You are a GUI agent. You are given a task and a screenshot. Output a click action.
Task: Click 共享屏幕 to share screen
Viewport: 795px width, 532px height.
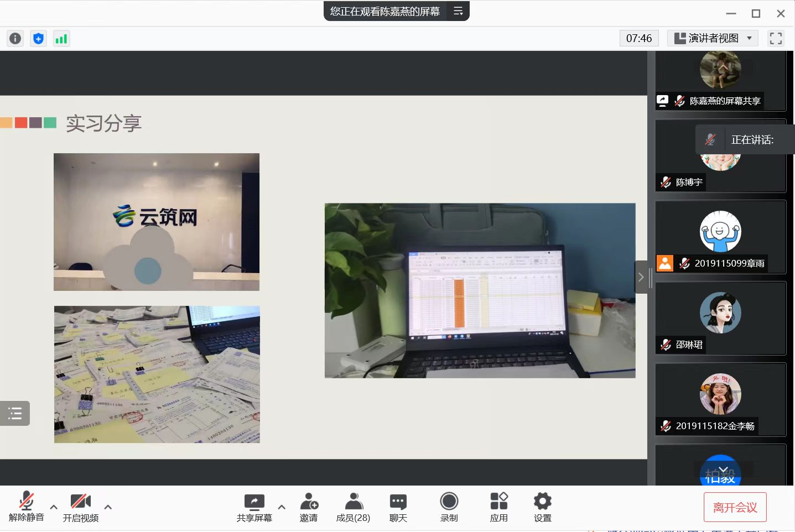(254, 507)
